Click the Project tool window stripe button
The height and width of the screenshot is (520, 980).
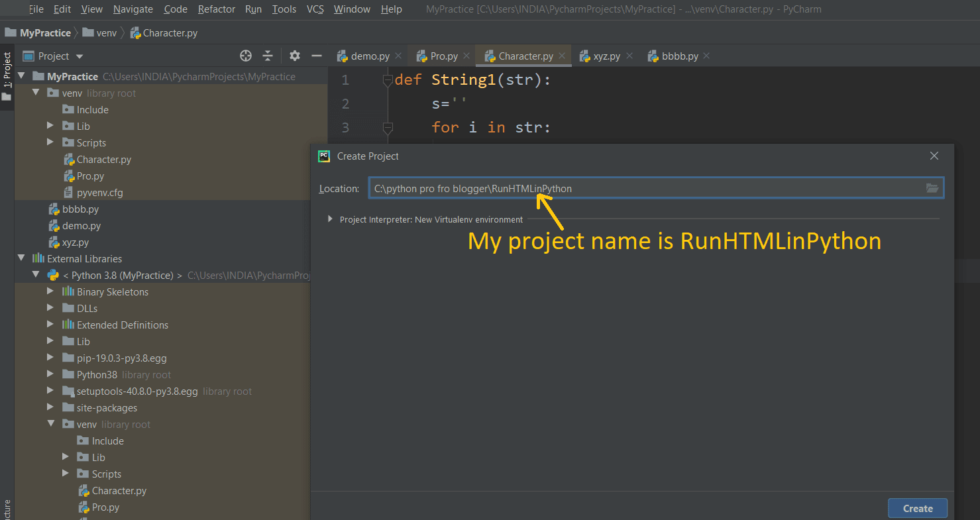(x=7, y=73)
